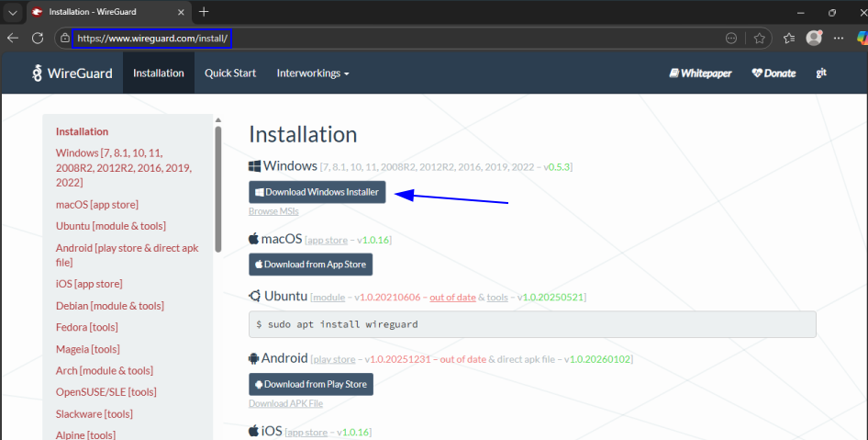Open the browser settings three-dot menu
Screen dimensions: 868x440
[x=839, y=39]
